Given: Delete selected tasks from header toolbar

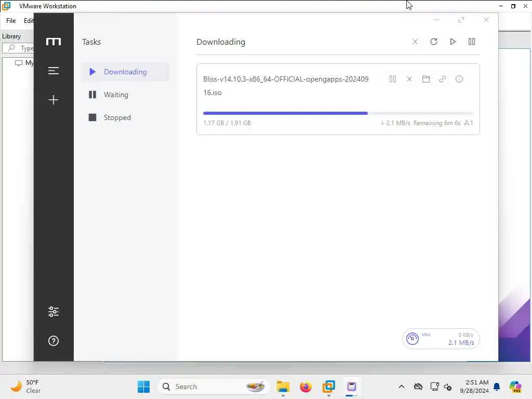Looking at the screenshot, I should 415,42.
